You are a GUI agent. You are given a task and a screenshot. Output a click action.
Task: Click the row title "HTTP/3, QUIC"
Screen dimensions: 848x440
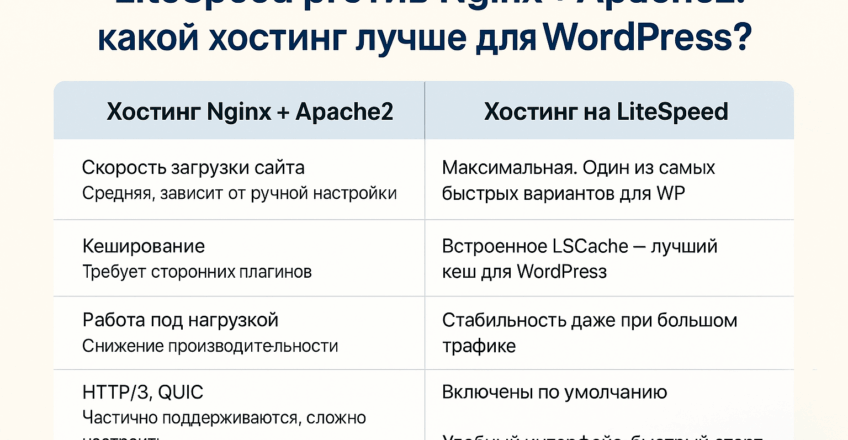coord(143,392)
